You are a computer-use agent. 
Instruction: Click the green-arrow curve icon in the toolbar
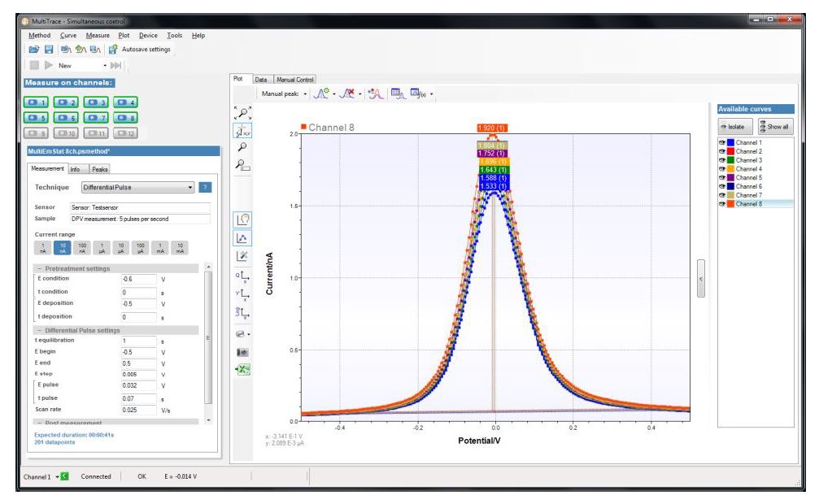point(81,49)
